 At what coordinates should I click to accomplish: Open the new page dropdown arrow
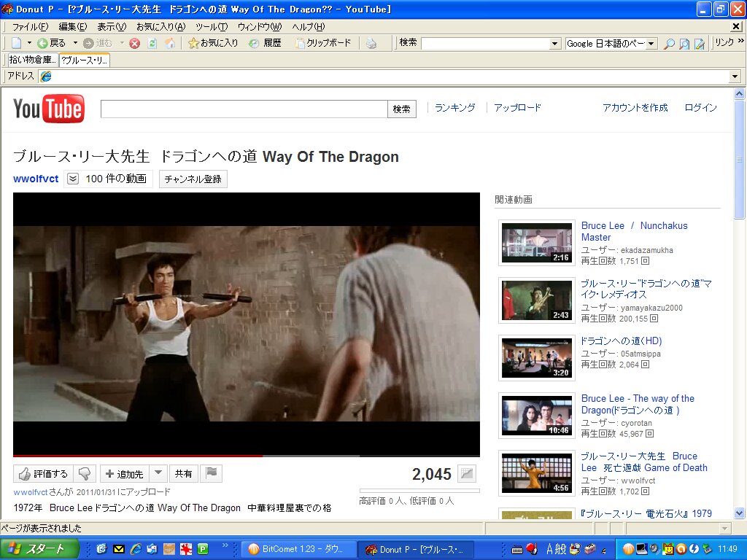(29, 43)
